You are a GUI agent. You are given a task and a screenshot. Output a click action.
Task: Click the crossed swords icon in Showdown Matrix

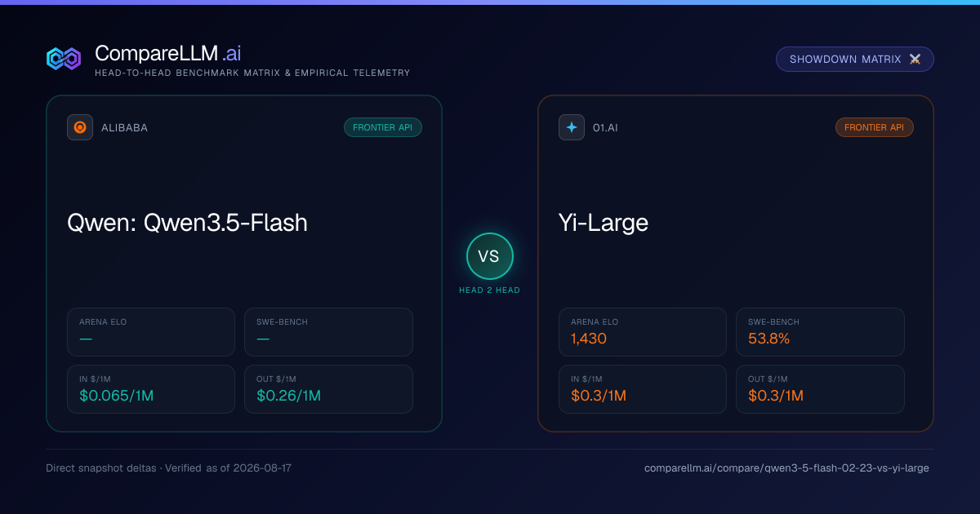tap(915, 60)
